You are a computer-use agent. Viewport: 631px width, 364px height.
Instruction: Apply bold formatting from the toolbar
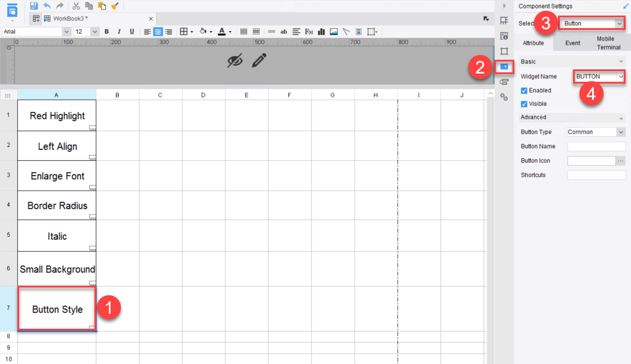point(106,31)
